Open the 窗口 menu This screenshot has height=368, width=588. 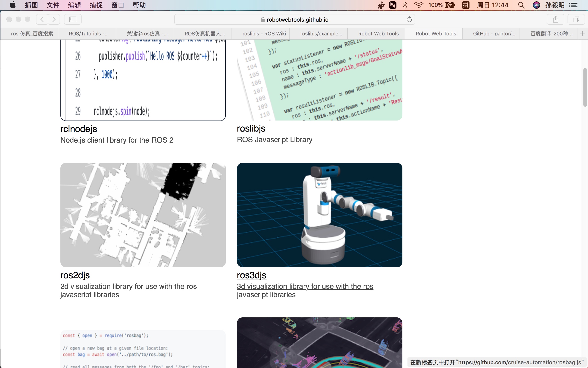[x=118, y=5]
